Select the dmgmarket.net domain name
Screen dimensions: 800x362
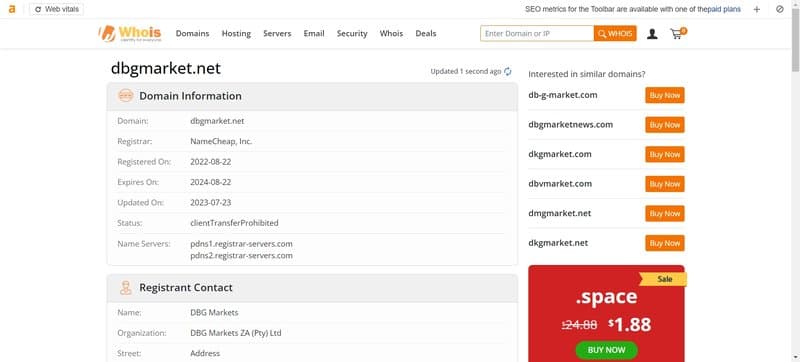pyautogui.click(x=560, y=214)
